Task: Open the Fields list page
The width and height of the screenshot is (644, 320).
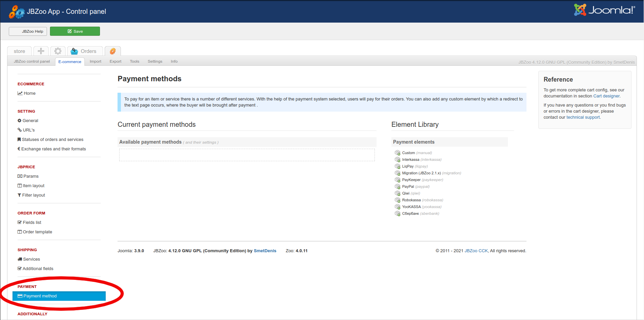Action: click(29, 223)
